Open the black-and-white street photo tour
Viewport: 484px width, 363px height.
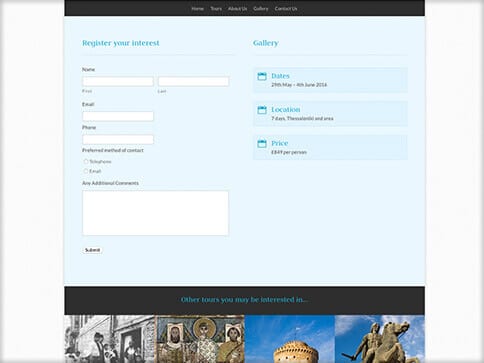pyautogui.click(x=109, y=339)
